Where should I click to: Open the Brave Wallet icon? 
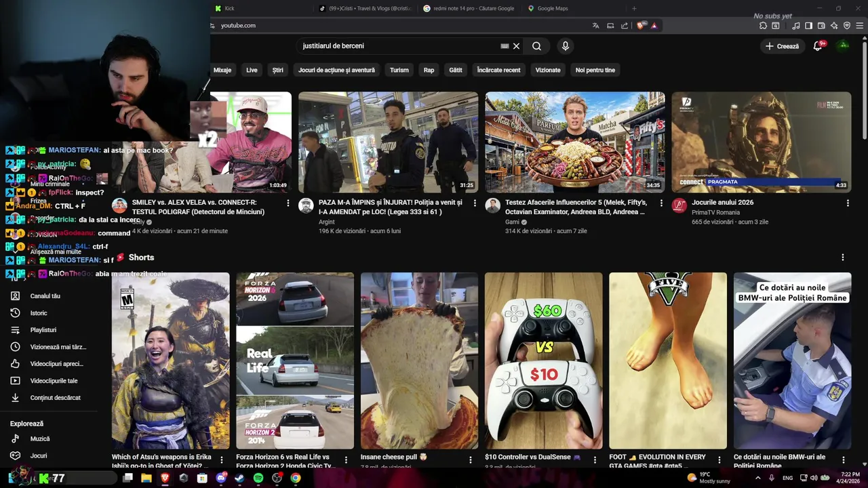821,26
